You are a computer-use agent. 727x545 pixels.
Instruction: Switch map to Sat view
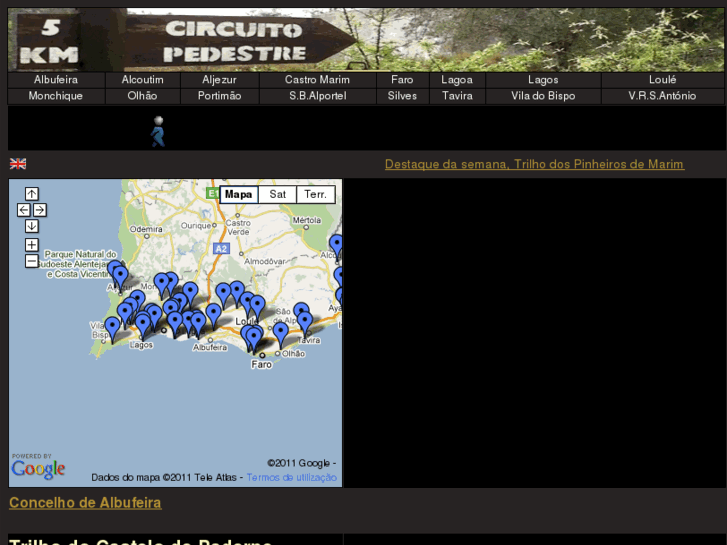(x=277, y=194)
